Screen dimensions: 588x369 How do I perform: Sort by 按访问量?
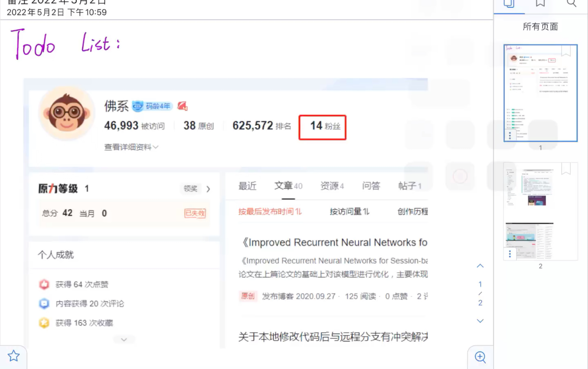tap(349, 212)
